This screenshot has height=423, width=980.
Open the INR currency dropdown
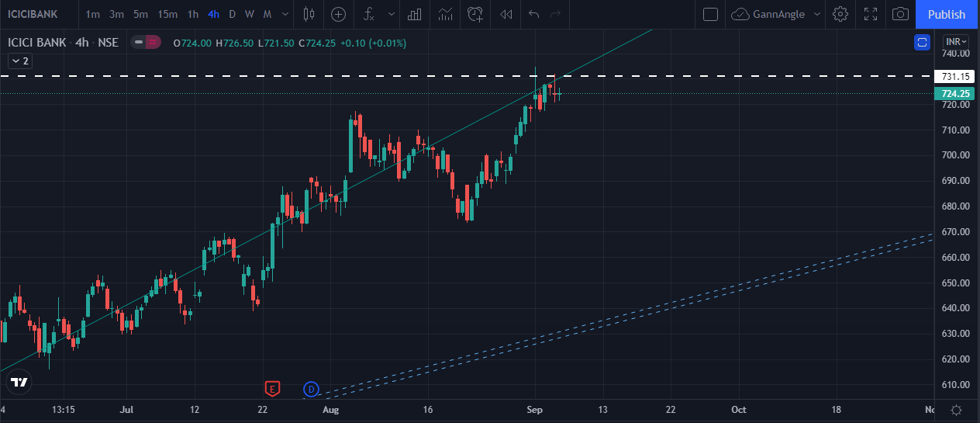click(x=956, y=42)
